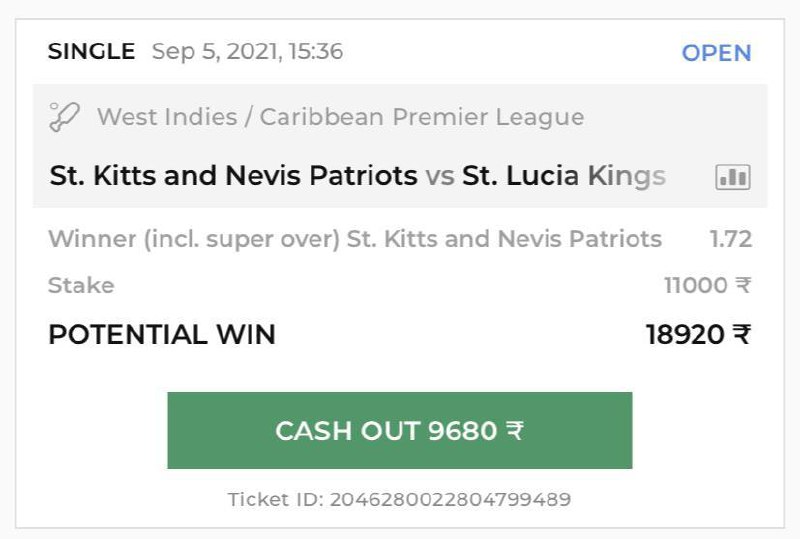Image resolution: width=800 pixels, height=539 pixels.
Task: Open match statistics bar chart icon
Action: pyautogui.click(x=732, y=177)
